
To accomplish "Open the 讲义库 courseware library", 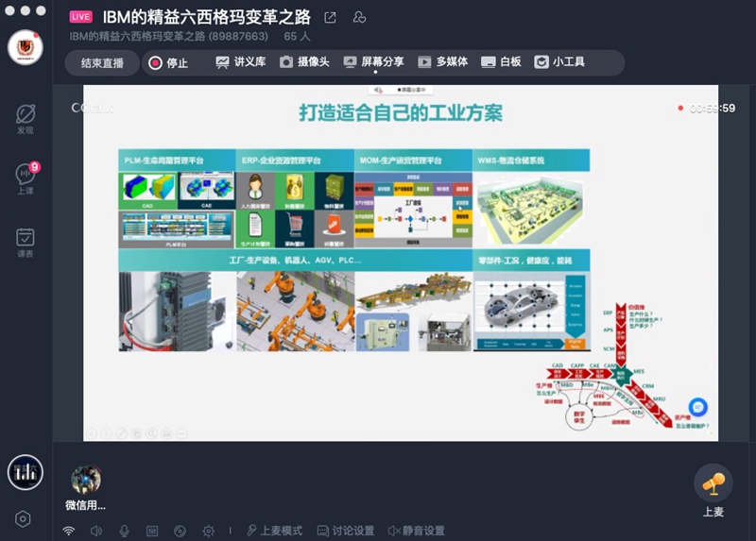I will click(x=241, y=62).
